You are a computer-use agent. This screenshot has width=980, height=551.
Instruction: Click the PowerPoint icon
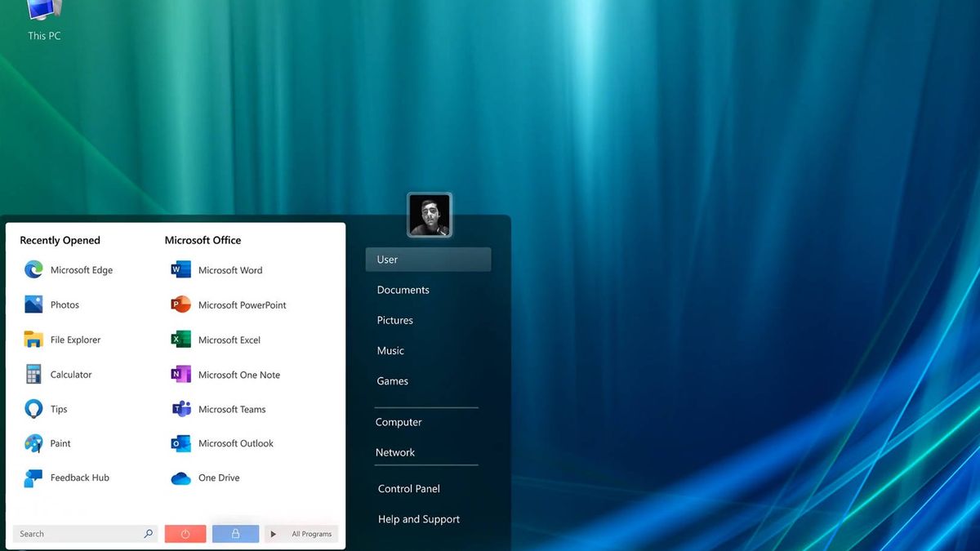181,304
